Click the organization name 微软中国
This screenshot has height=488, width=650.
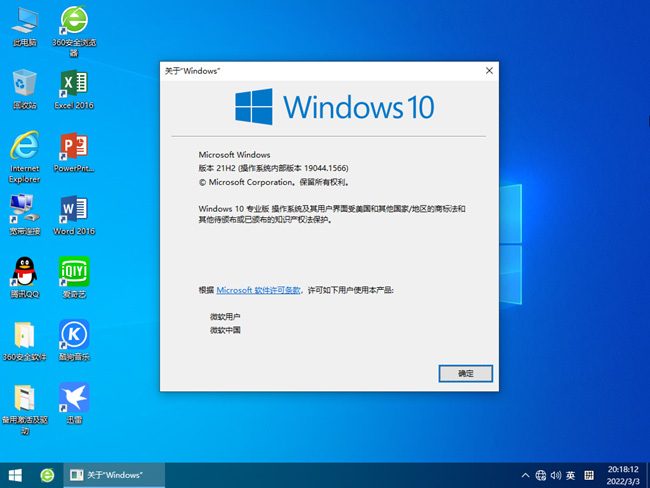pyautogui.click(x=225, y=330)
